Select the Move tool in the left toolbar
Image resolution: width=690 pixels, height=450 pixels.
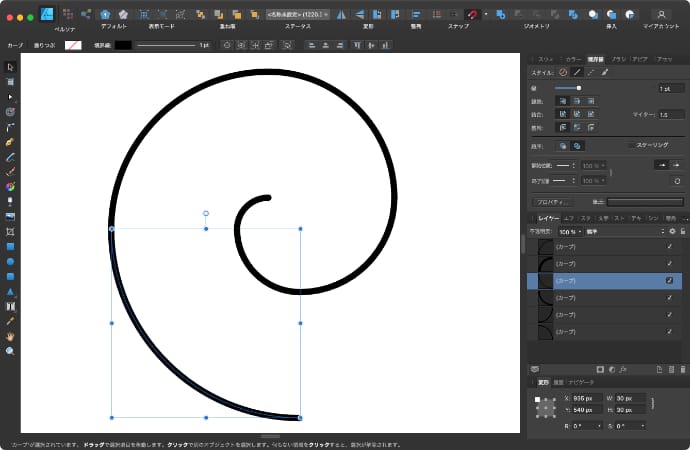coord(10,67)
